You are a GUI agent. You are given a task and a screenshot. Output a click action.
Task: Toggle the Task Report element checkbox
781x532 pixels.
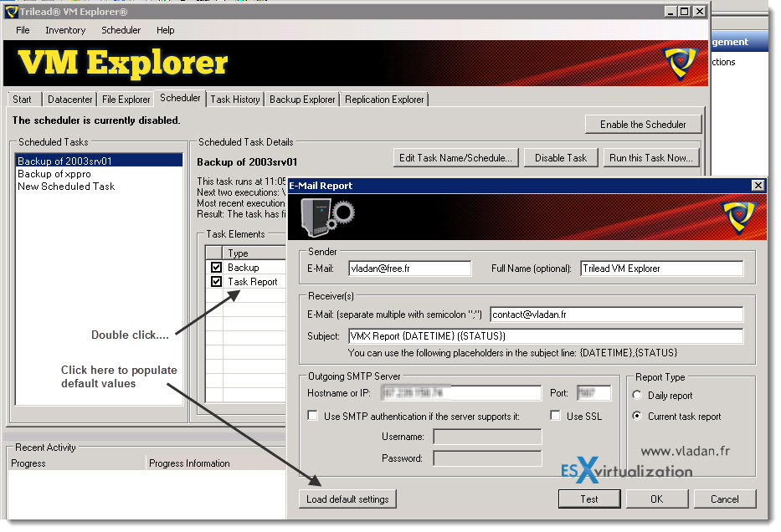(x=216, y=281)
